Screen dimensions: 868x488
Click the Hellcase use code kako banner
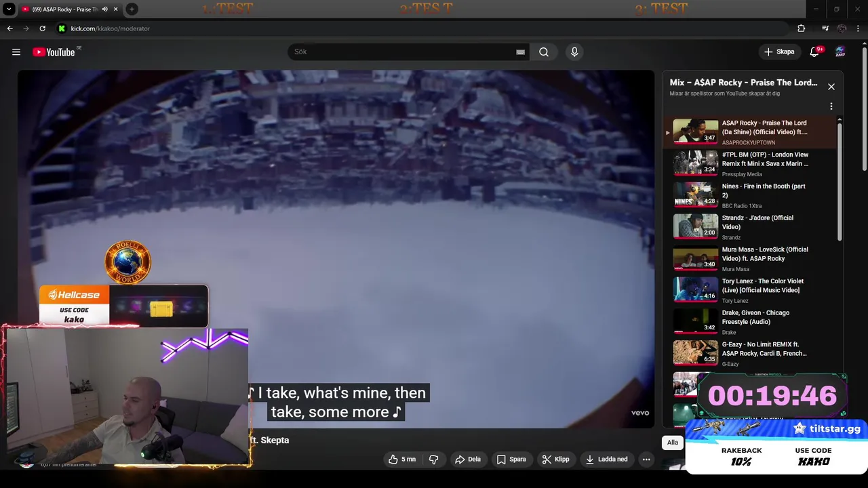click(123, 306)
